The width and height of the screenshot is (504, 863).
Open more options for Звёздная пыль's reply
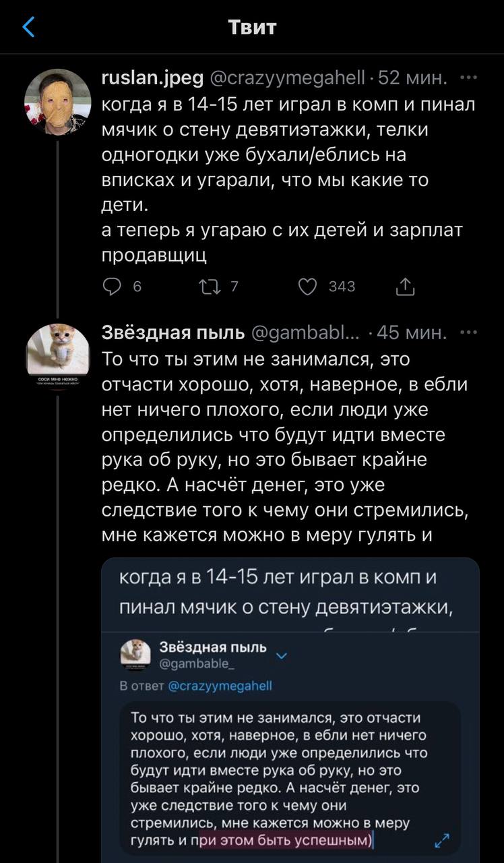(467, 332)
